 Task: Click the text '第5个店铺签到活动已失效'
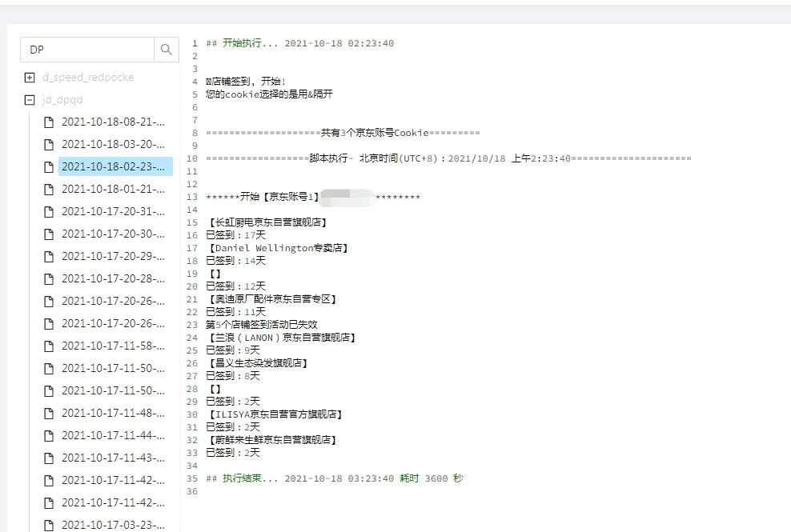coord(261,325)
